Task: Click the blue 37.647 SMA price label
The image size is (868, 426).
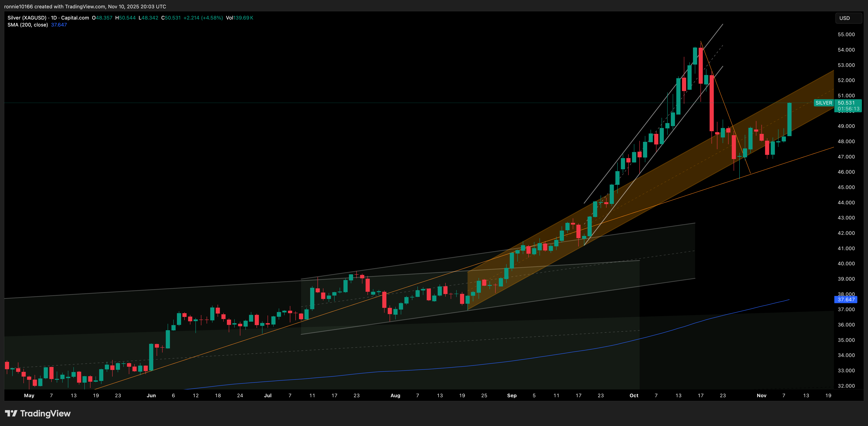Action: [x=846, y=299]
